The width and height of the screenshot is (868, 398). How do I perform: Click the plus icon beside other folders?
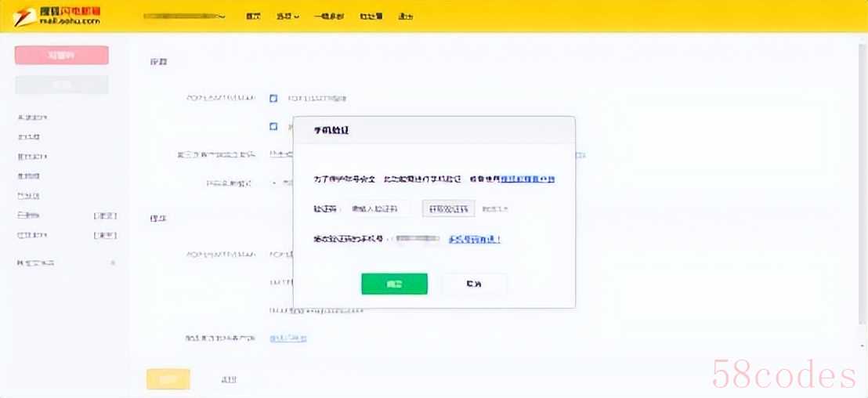[112, 262]
